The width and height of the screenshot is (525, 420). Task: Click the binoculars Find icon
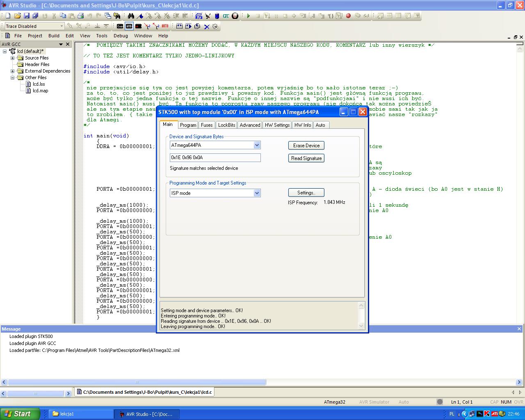131,16
